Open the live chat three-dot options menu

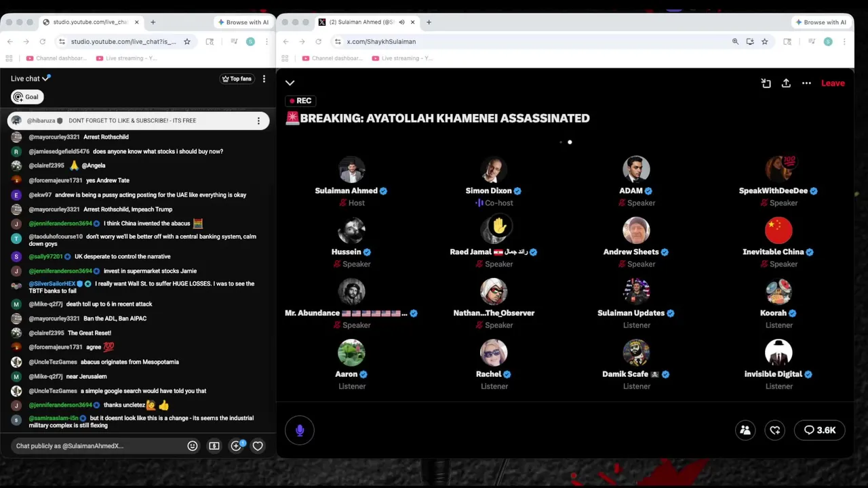[264, 79]
